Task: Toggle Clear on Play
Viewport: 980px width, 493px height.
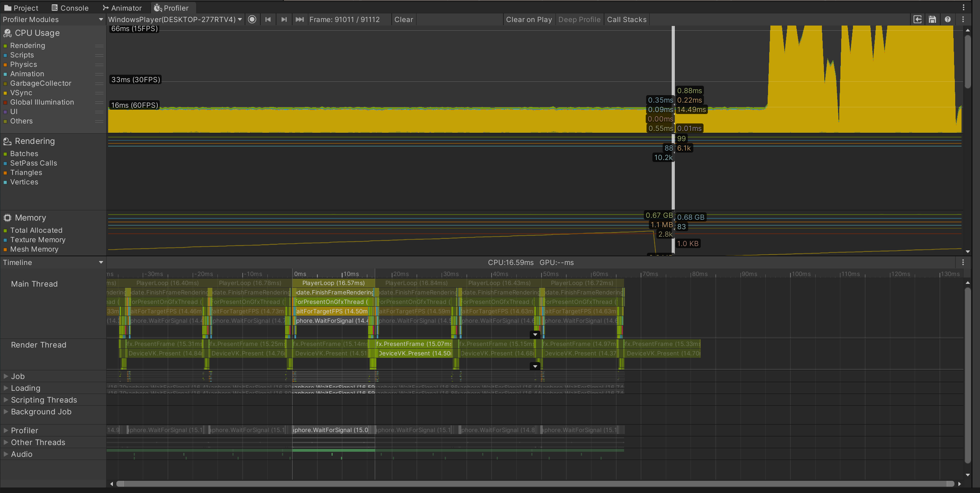Action: click(529, 19)
